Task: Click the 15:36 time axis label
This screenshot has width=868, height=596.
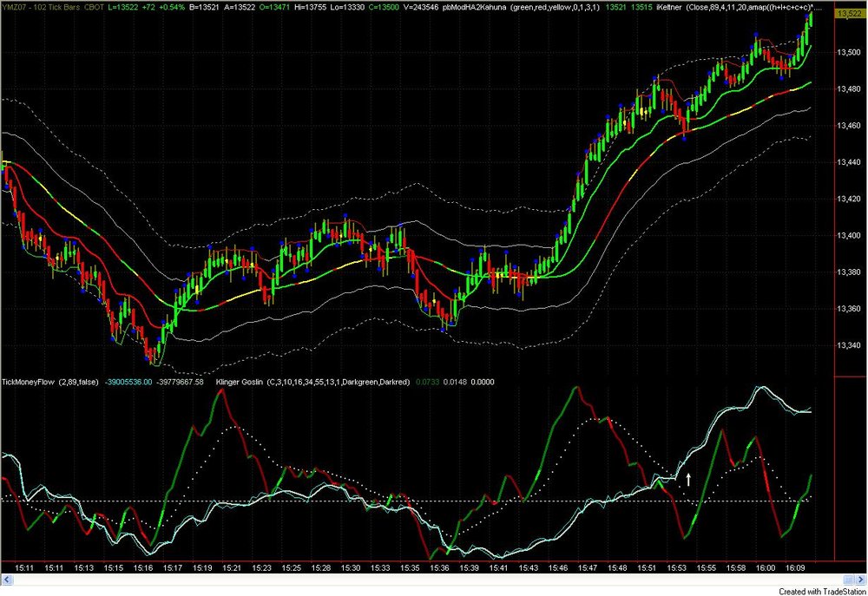Action: coord(439,567)
